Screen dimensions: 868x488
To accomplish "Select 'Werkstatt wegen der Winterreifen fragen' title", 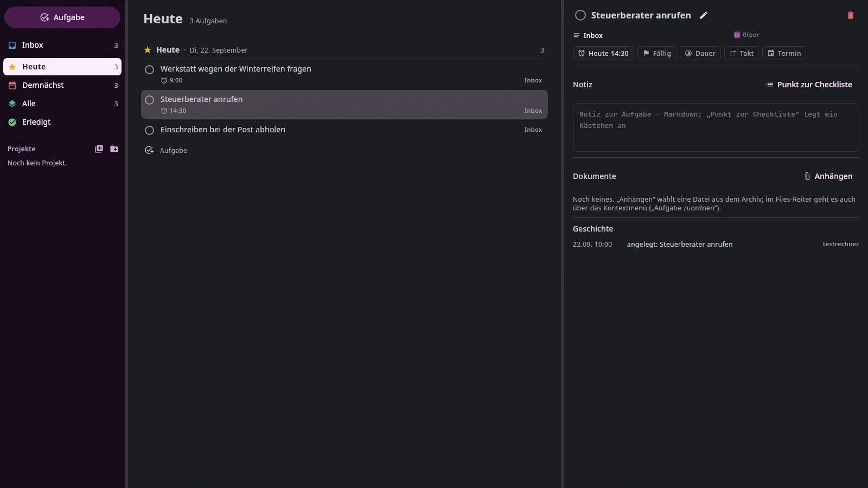I will (236, 69).
